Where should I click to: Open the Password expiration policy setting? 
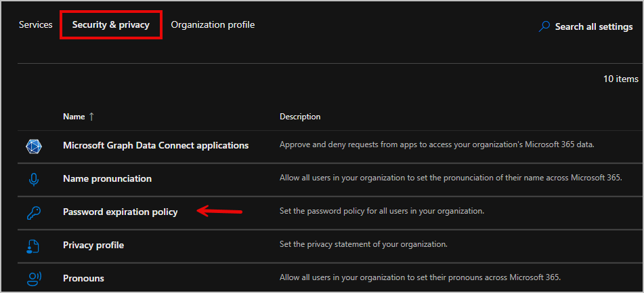[120, 212]
